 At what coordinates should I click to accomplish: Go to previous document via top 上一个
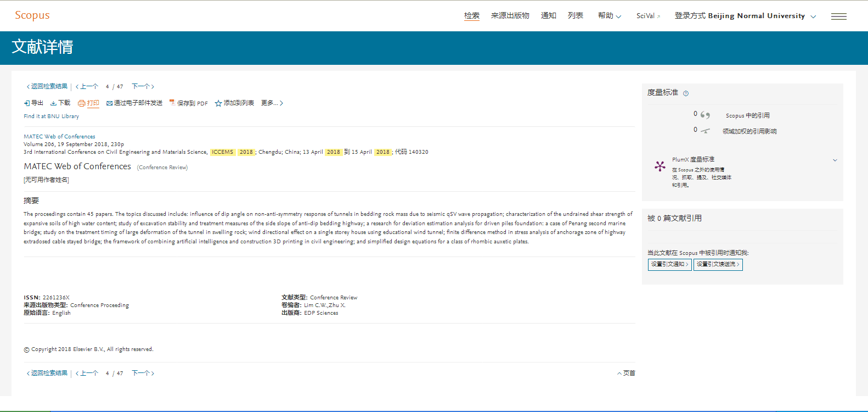pos(87,87)
